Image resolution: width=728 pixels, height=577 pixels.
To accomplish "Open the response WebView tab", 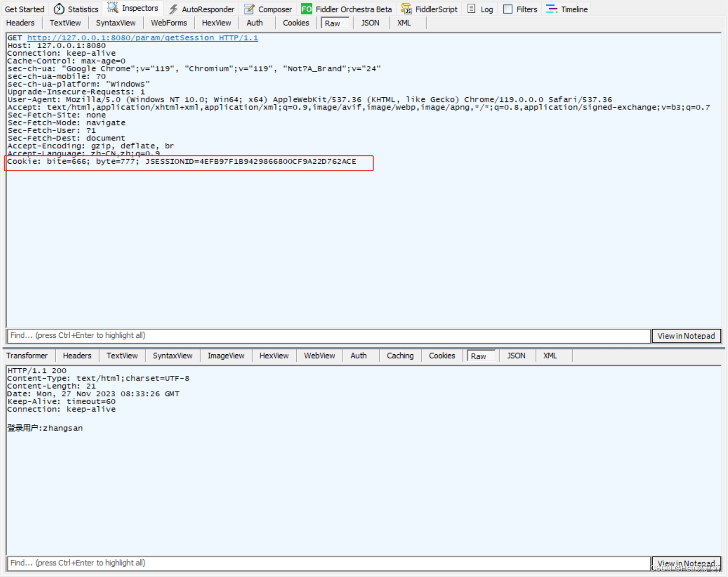I will tap(319, 356).
